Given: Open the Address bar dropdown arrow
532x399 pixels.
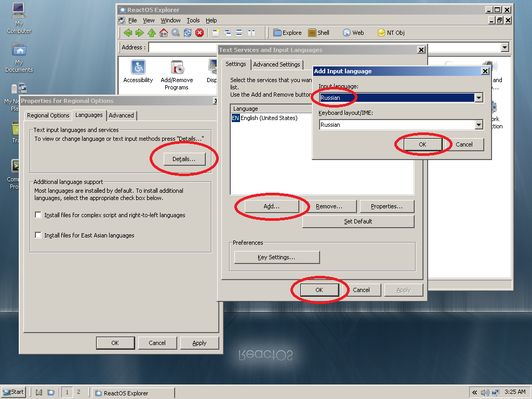Looking at the screenshot, I should [x=505, y=47].
